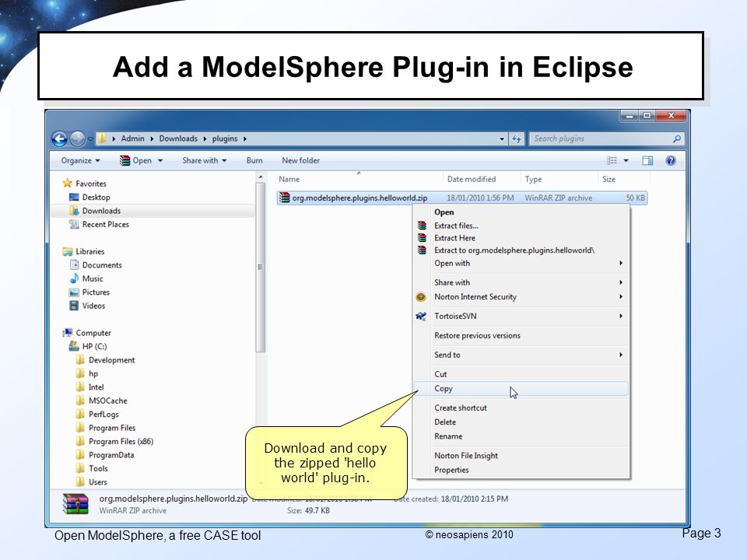This screenshot has height=560, width=747.
Task: Open the Help question mark icon
Action: coord(671,160)
